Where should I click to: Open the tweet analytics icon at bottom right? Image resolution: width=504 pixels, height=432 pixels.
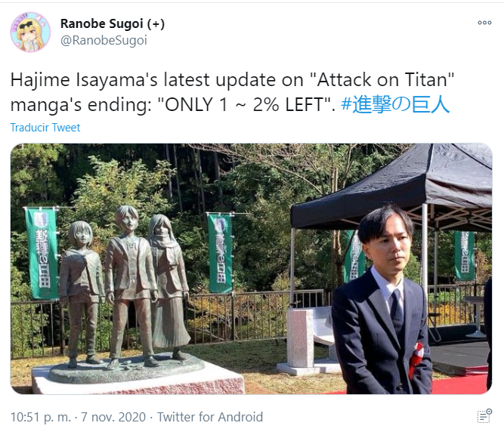coord(484,416)
